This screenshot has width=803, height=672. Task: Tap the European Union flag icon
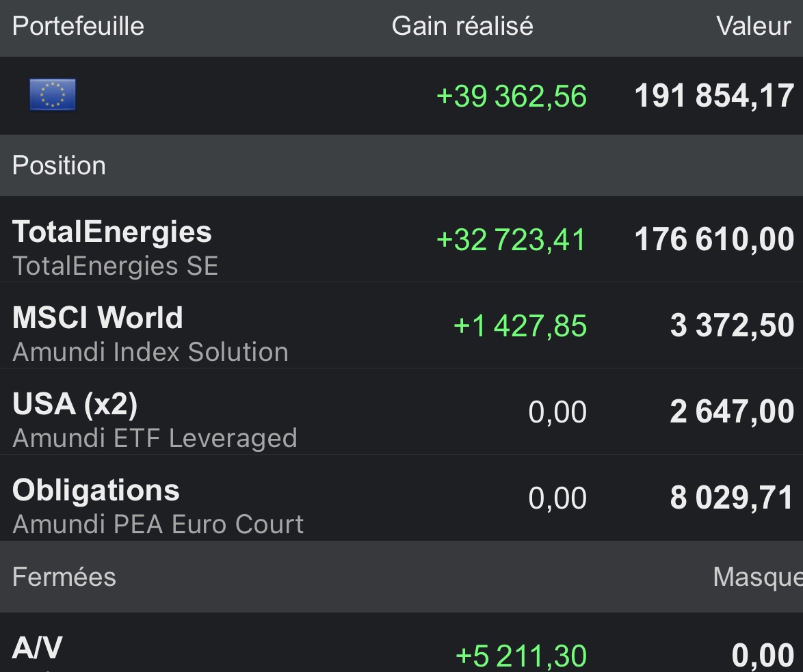pos(52,95)
